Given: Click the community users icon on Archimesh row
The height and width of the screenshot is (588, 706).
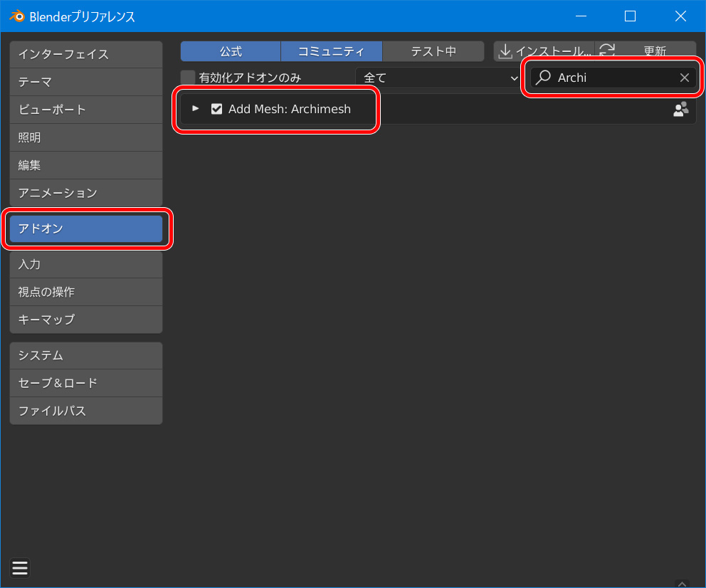Looking at the screenshot, I should (x=681, y=109).
